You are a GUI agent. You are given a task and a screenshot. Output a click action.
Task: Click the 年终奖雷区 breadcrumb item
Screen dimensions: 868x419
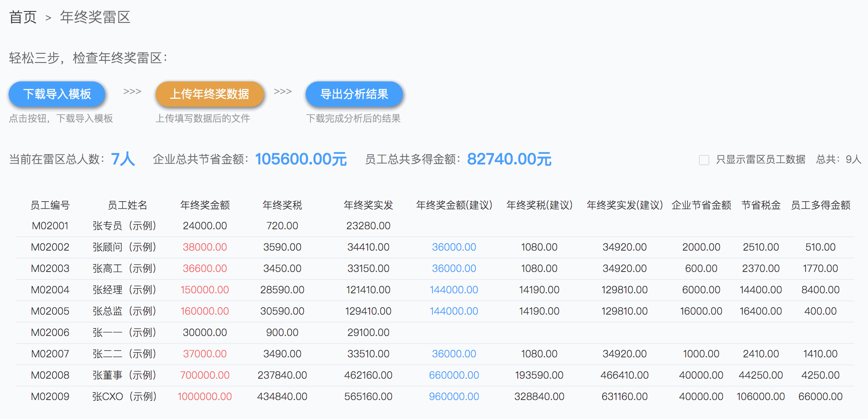click(x=95, y=17)
